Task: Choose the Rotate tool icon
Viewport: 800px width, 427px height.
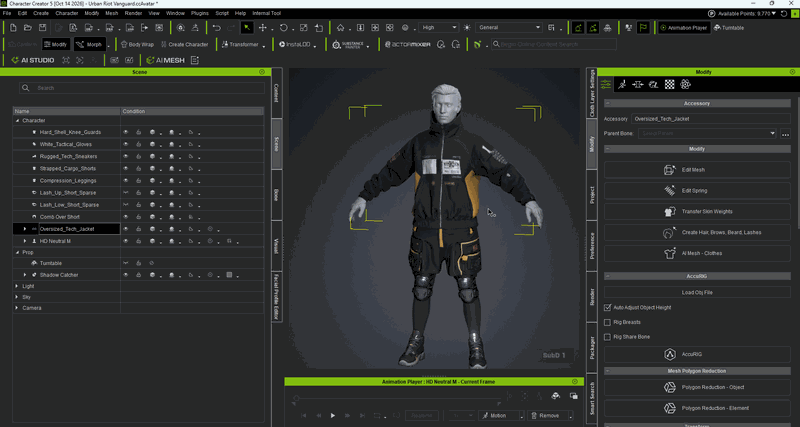Action: point(284,28)
